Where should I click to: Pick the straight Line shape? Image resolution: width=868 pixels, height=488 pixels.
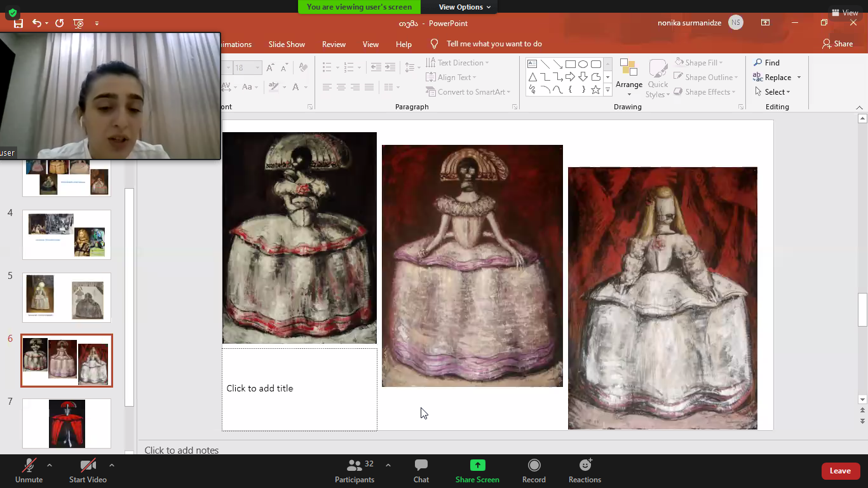[x=545, y=64]
